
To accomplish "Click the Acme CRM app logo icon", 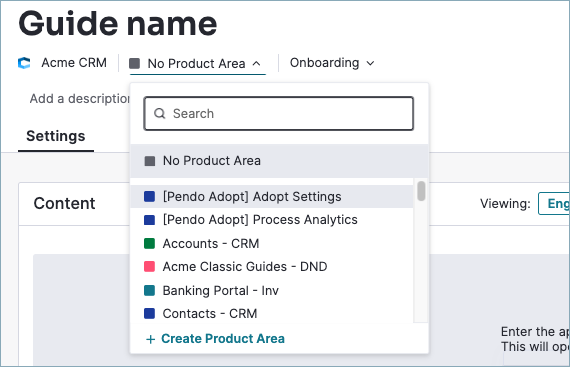I will pos(24,63).
